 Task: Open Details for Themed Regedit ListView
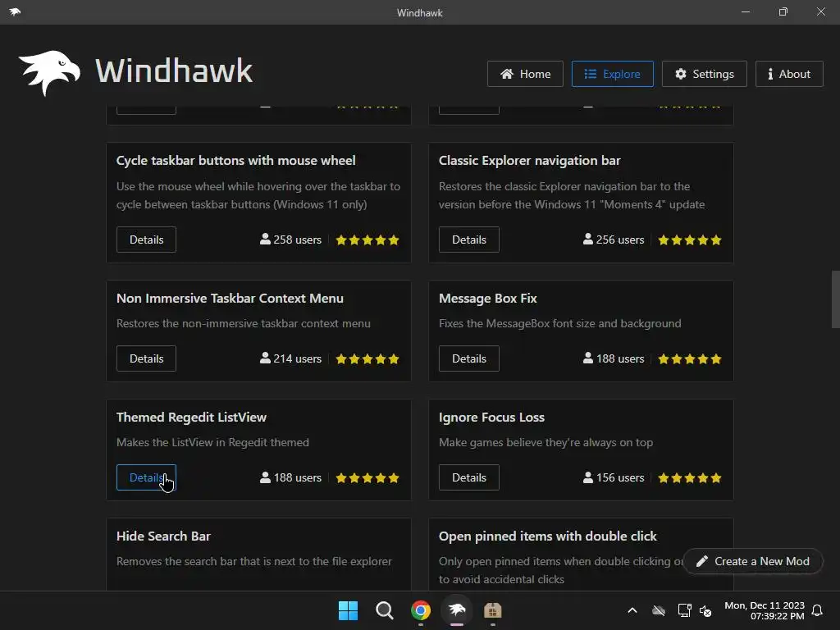click(146, 477)
